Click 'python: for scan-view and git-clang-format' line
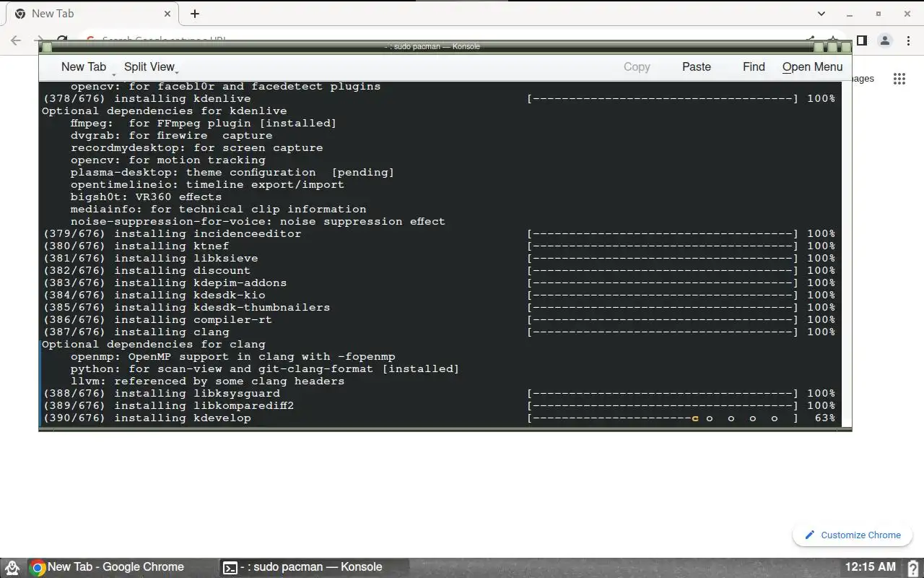 click(265, 368)
